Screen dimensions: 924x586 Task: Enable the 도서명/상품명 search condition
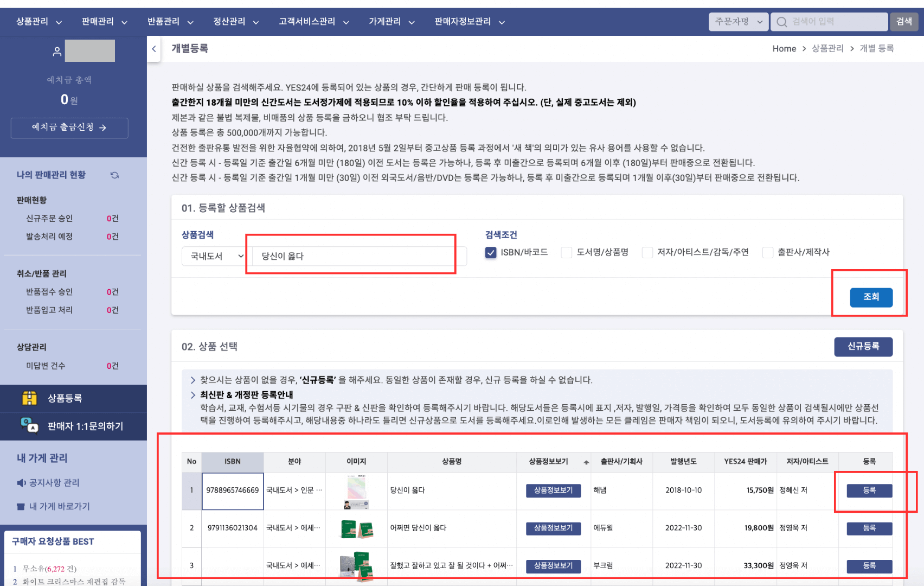(x=567, y=252)
